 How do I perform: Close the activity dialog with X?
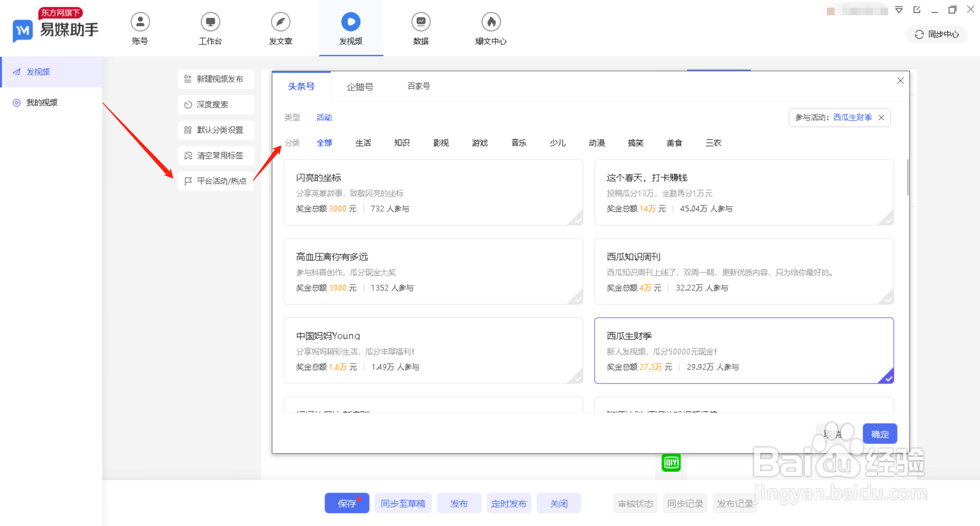(x=900, y=81)
